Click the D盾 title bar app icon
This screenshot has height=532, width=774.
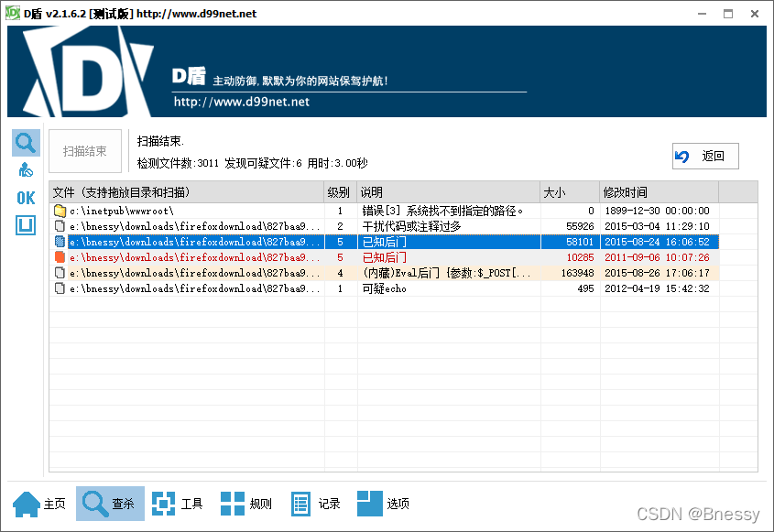(x=12, y=14)
